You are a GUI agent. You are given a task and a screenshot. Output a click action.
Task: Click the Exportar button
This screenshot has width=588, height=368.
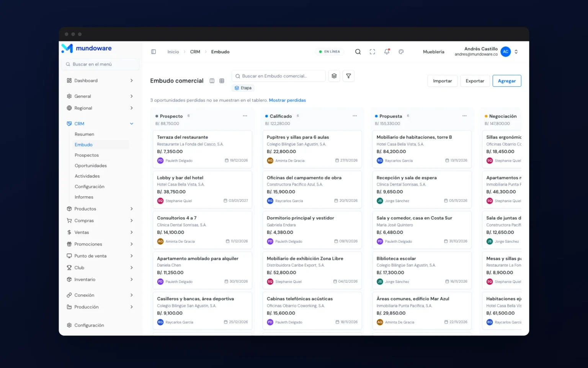[475, 81]
